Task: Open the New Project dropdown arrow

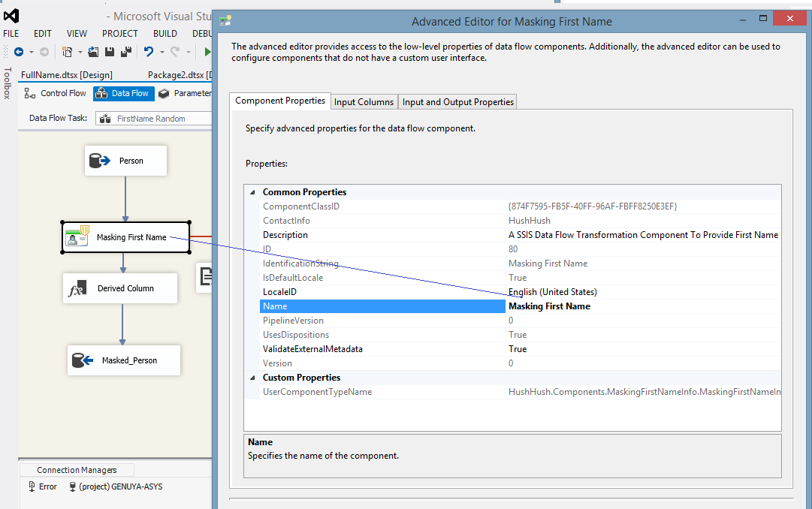Action: click(x=80, y=53)
